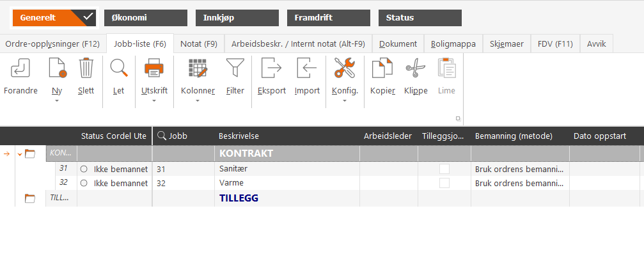Screen dimensions: 644x261
Task: Click the Slett trash can icon
Action: point(86,68)
